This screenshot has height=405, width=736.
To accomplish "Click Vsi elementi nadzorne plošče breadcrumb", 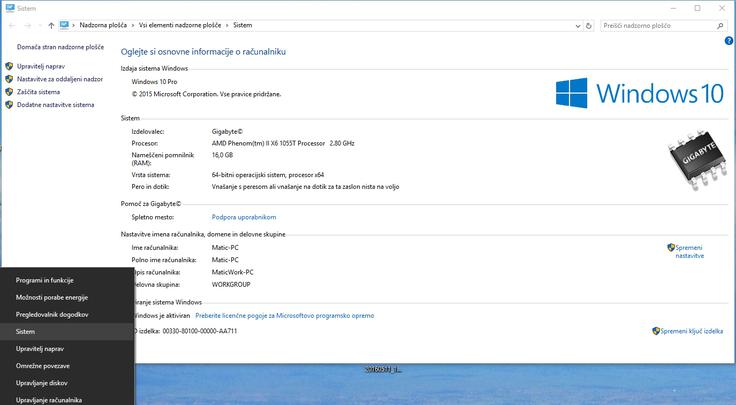I will (x=180, y=25).
